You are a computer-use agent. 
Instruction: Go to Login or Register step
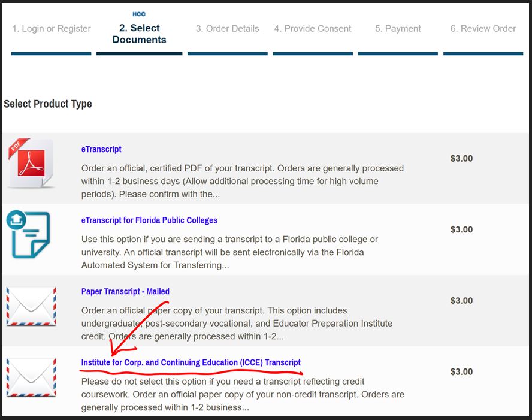[x=52, y=29]
